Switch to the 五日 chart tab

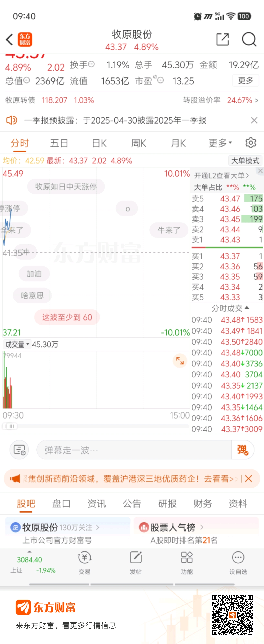59,143
